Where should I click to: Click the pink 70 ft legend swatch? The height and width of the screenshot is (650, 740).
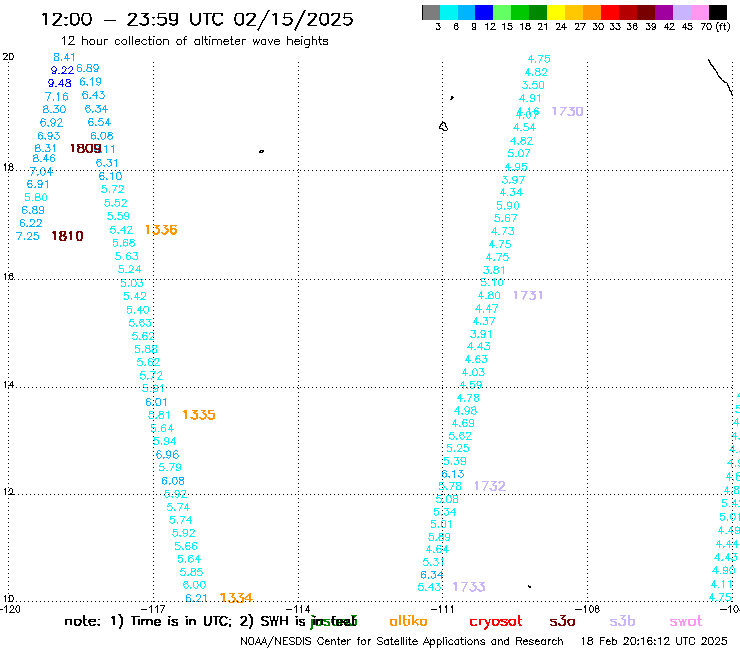pyautogui.click(x=699, y=12)
